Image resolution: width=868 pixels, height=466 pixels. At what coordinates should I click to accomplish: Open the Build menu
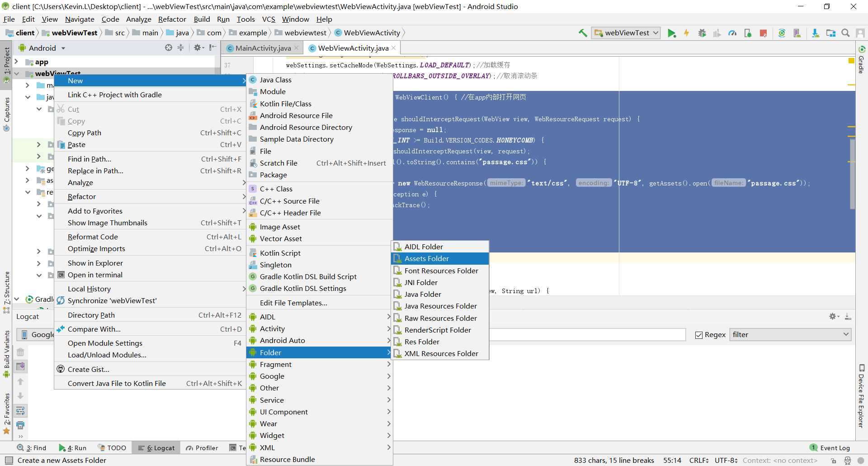point(202,19)
